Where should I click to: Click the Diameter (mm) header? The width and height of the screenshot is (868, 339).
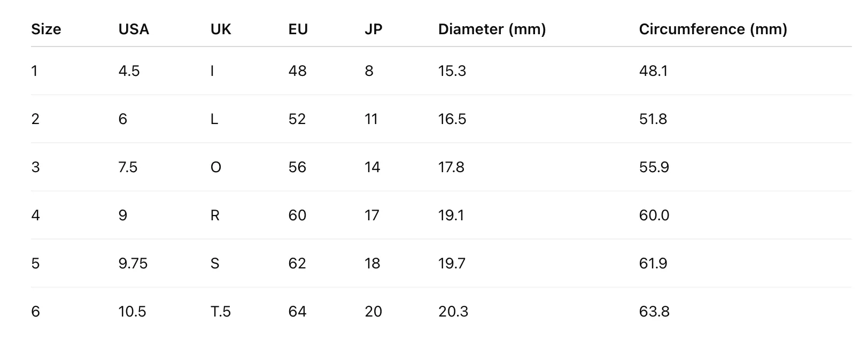click(x=492, y=29)
